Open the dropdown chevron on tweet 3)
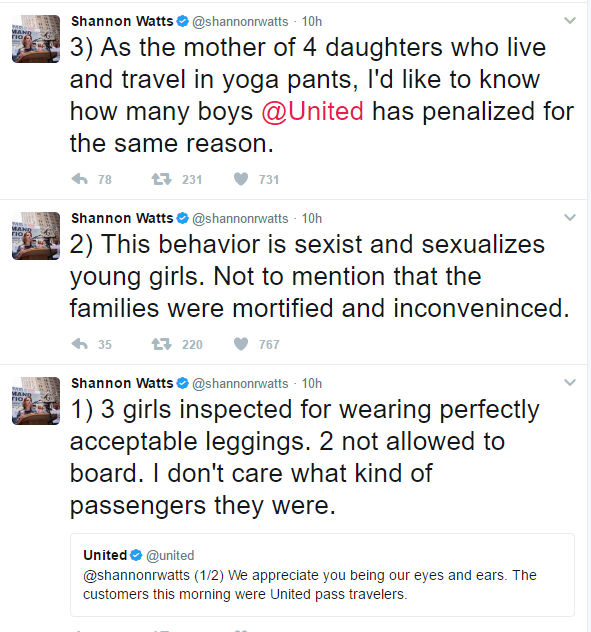The image size is (591, 632). tap(570, 20)
